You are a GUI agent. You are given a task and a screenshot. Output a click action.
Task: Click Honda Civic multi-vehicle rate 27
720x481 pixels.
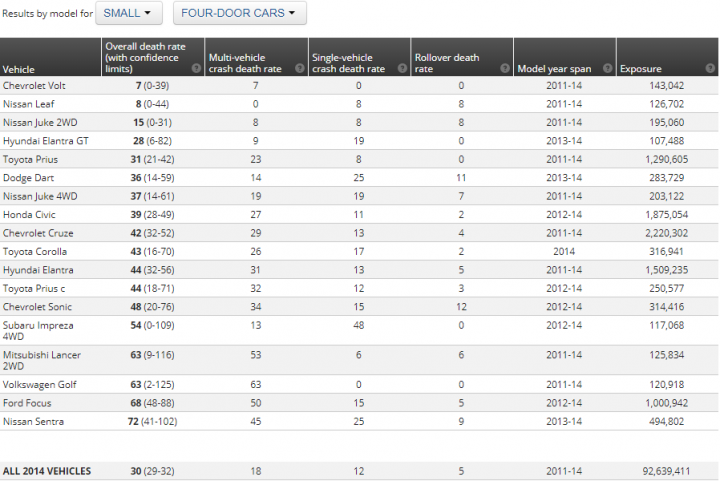tap(256, 214)
